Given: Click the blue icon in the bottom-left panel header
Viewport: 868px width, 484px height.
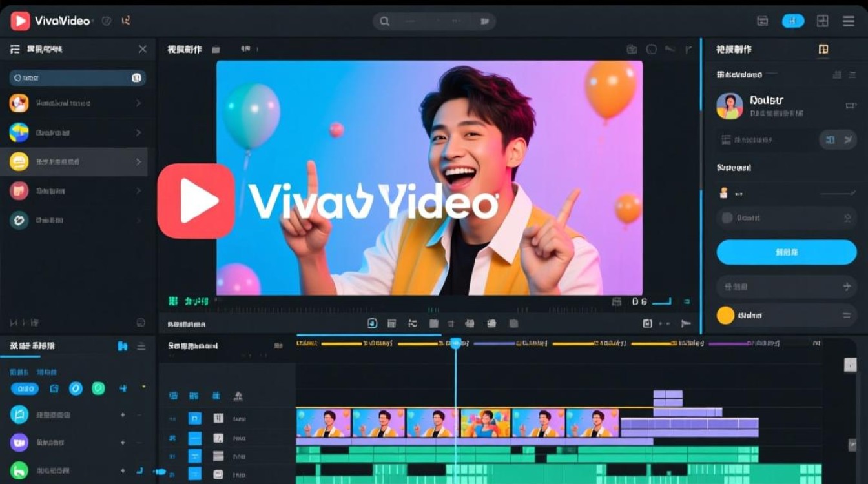Looking at the screenshot, I should (123, 346).
